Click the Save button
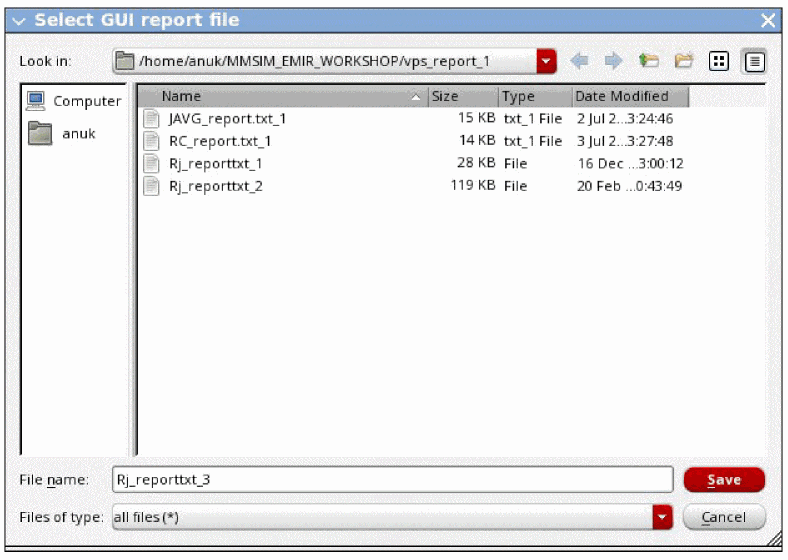This screenshot has height=560, width=788. [724, 480]
